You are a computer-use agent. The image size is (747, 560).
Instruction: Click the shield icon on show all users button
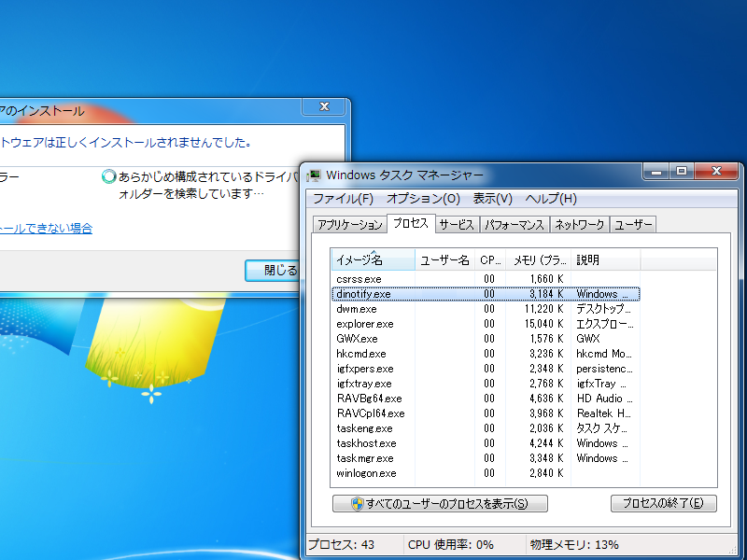pos(358,504)
